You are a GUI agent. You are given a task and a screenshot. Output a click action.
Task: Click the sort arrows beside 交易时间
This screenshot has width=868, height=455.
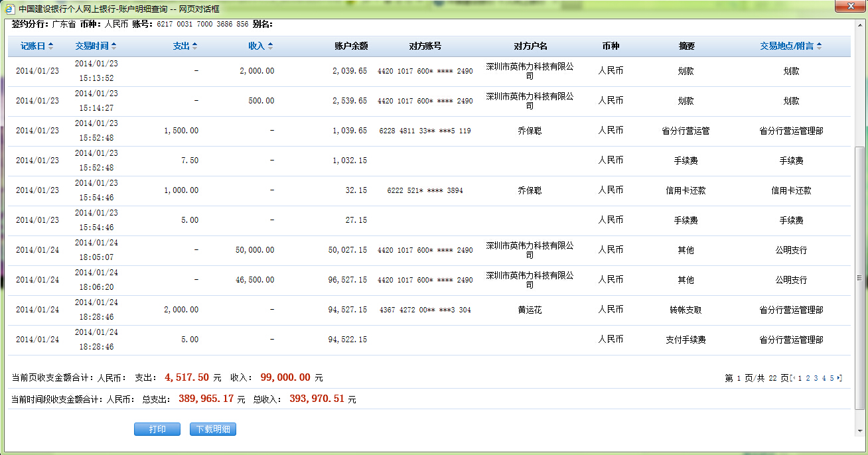(x=114, y=46)
